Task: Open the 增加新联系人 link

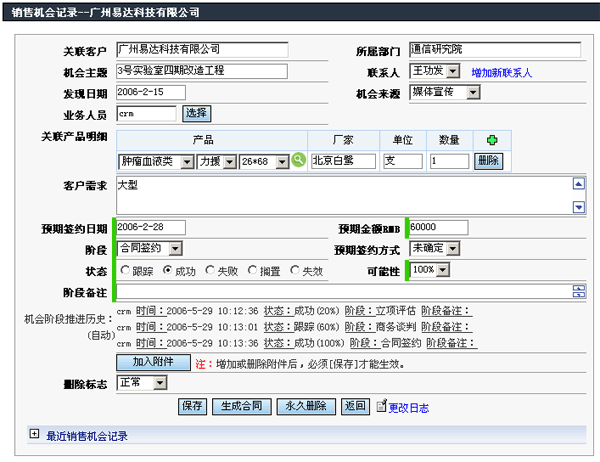Action: (502, 73)
